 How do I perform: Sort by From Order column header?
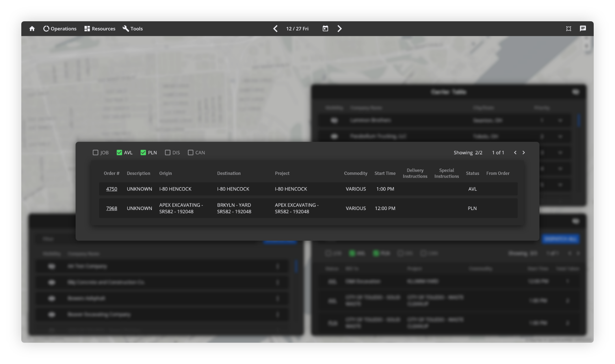[x=498, y=173]
